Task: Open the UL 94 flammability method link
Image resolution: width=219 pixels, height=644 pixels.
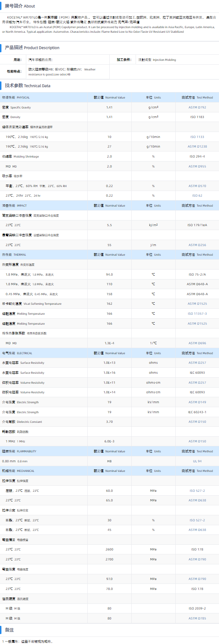Action: [197, 461]
